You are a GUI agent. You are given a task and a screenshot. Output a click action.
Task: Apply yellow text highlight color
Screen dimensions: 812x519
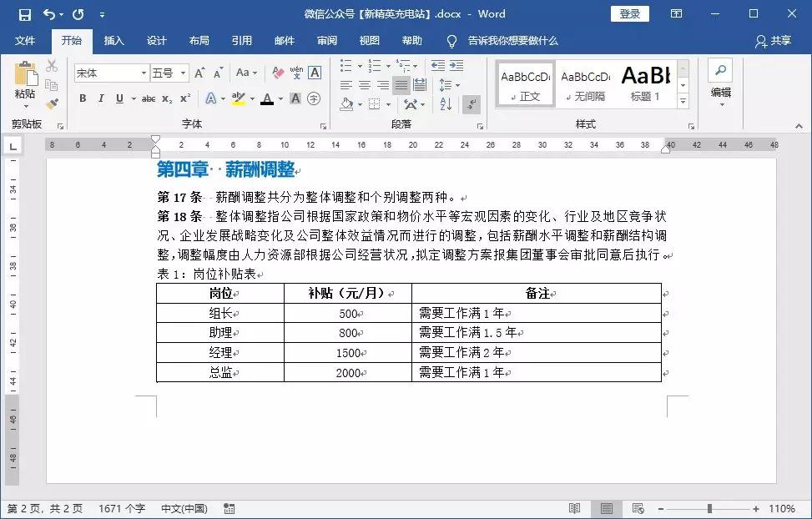pos(237,98)
